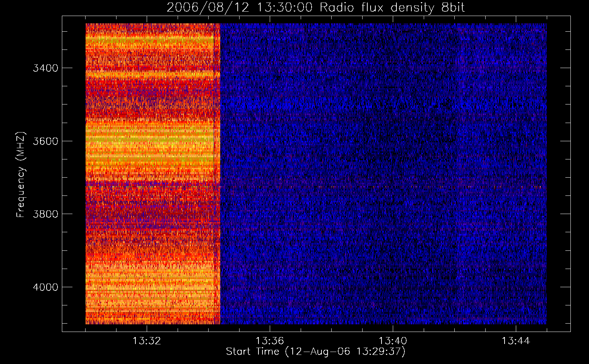
Task: Click the 3600 frequency tick label
Action: (46, 141)
